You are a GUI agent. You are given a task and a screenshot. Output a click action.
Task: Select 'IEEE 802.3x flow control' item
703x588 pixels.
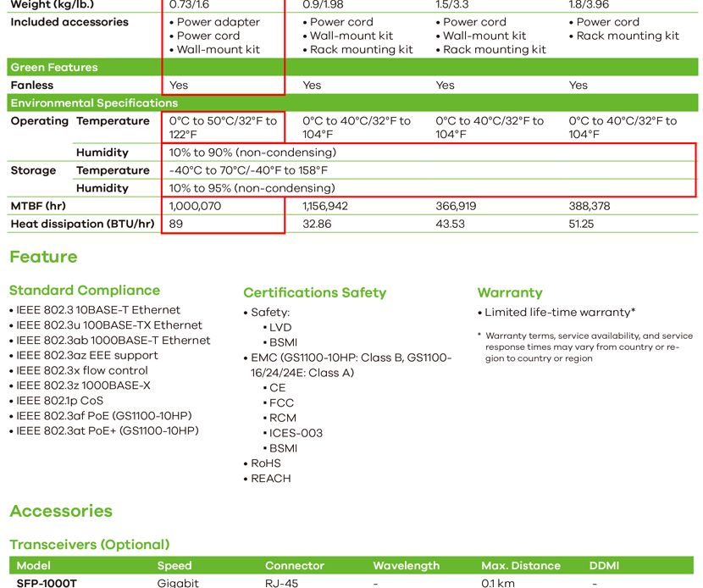pos(82,370)
